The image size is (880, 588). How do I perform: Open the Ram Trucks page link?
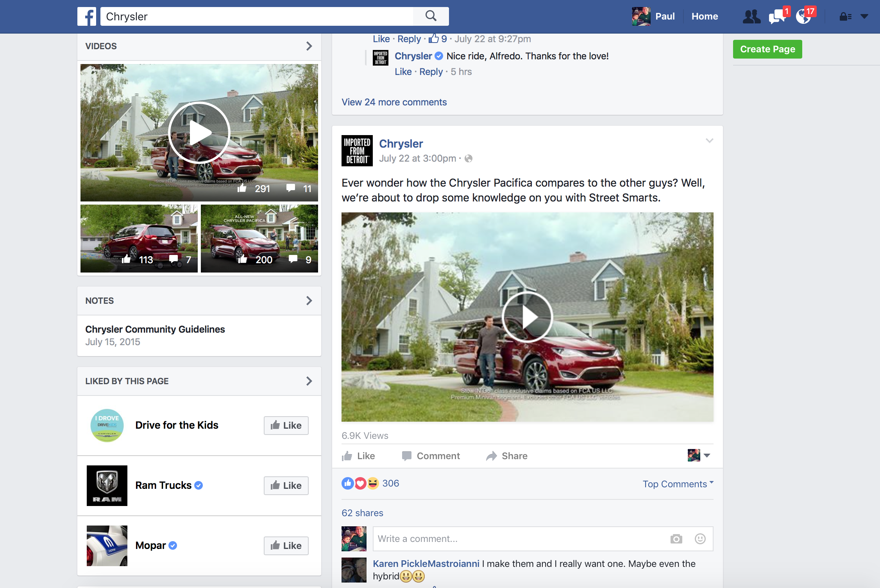163,485
